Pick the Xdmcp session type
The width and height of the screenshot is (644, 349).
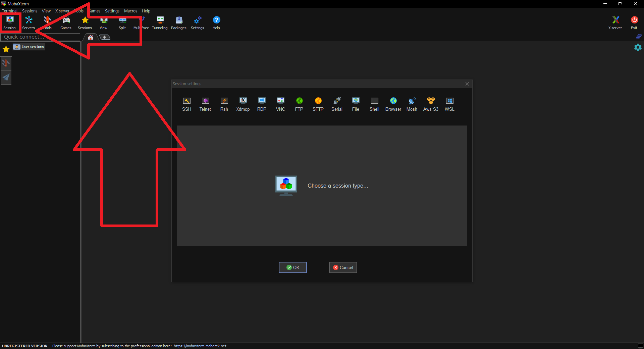point(243,104)
